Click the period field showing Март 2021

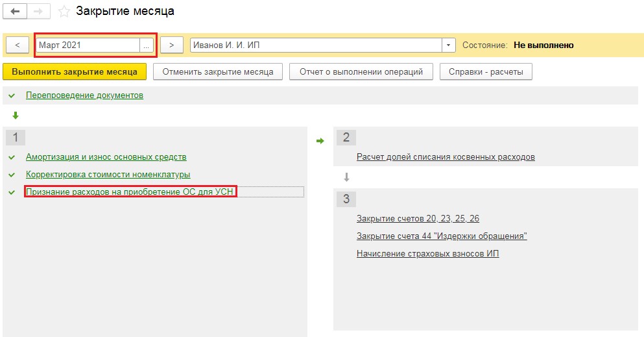88,45
